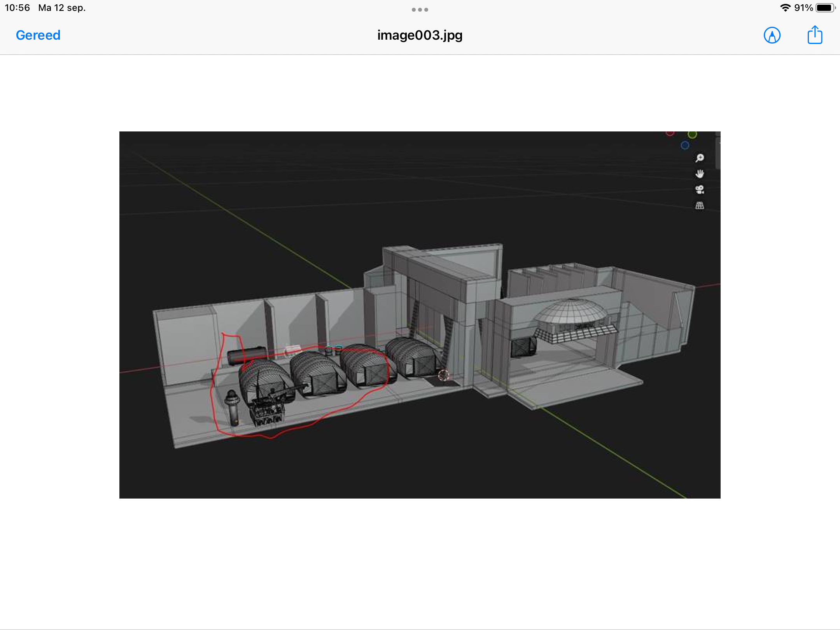
Task: Click the red X axis gizmo circle
Action: coord(670,133)
